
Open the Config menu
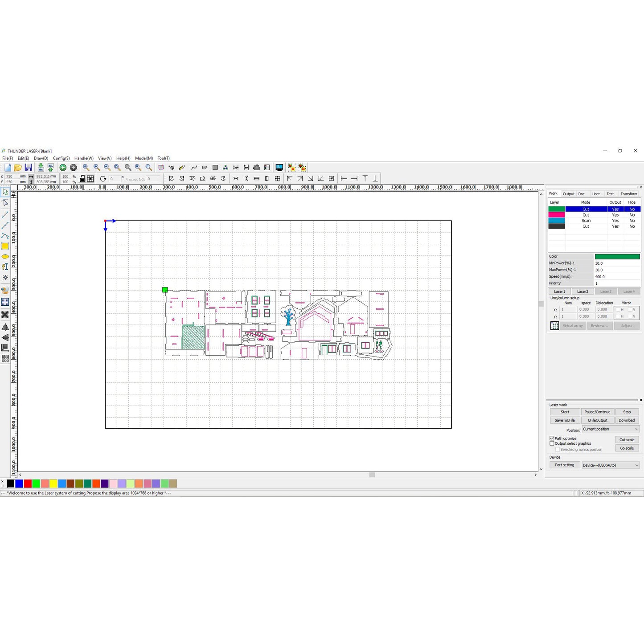coord(61,158)
